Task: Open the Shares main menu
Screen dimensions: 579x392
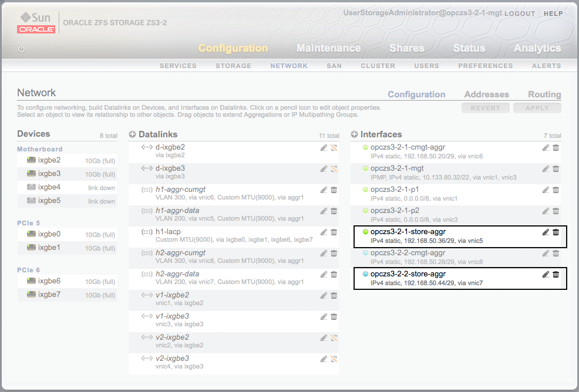Action: [407, 48]
